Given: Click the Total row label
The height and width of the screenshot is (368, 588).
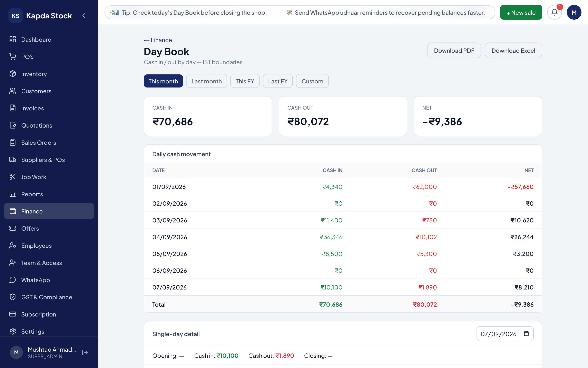Looking at the screenshot, I should [x=159, y=304].
